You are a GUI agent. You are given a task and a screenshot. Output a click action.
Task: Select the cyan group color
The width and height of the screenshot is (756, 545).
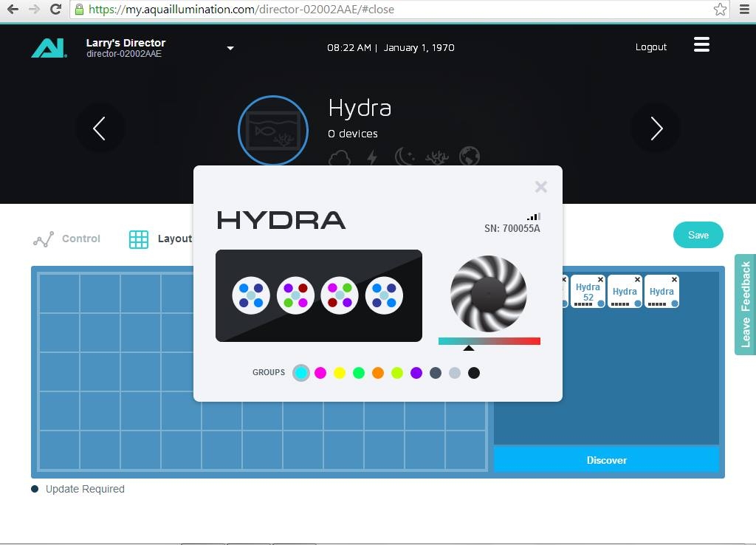point(301,373)
